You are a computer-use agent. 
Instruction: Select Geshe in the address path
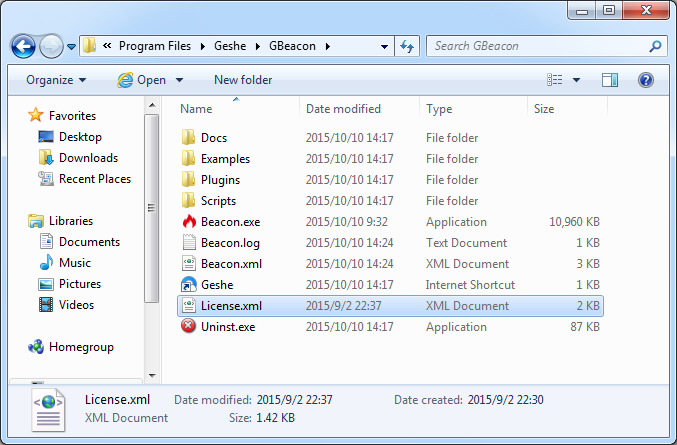point(230,46)
